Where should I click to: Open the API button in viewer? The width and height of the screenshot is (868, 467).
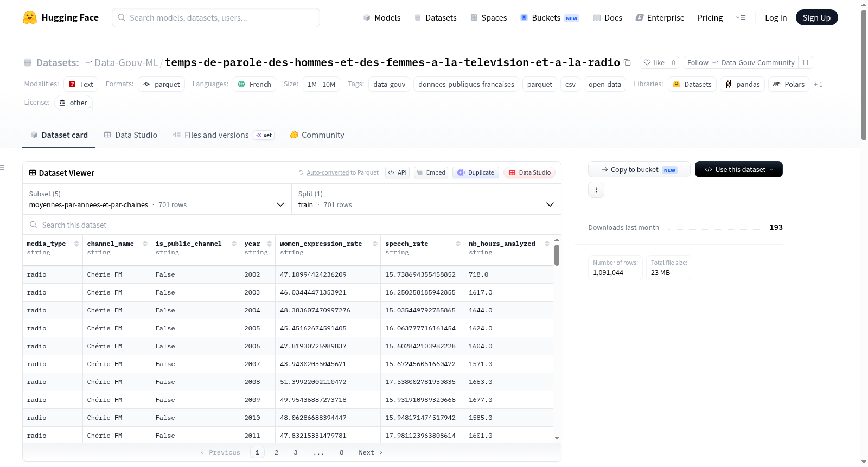397,172
